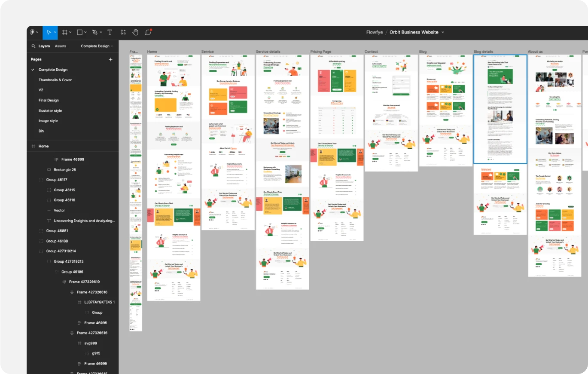Select the highlighted Blog details frame thumbnail

(x=500, y=109)
